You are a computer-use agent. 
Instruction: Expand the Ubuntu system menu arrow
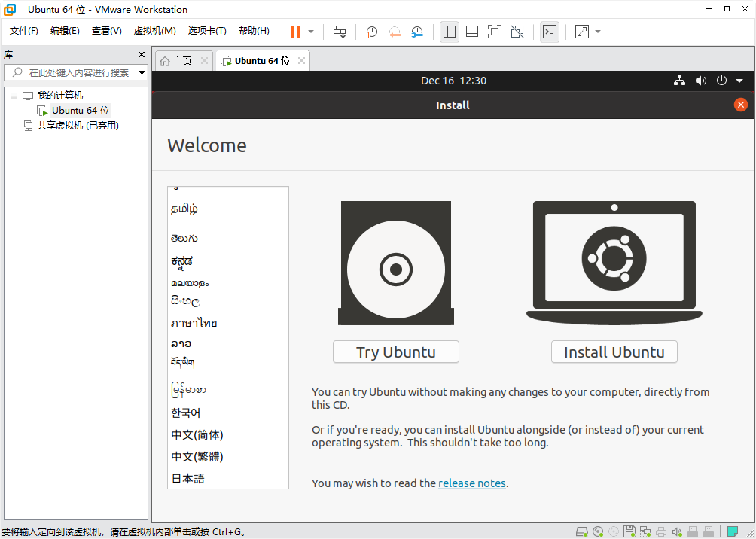tap(739, 81)
